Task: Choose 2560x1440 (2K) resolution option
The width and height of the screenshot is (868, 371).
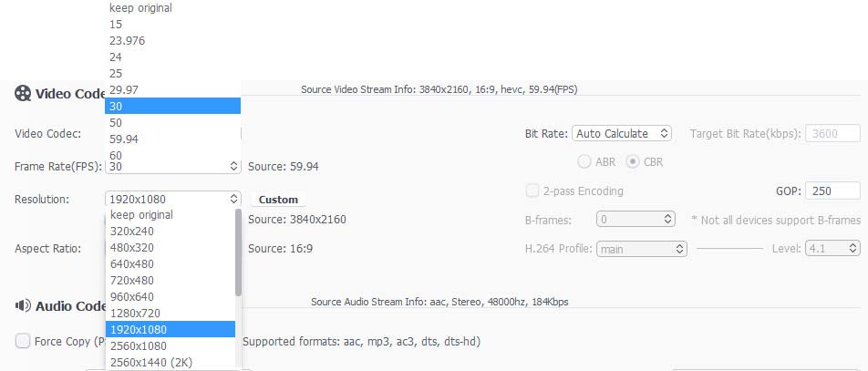Action: click(151, 362)
